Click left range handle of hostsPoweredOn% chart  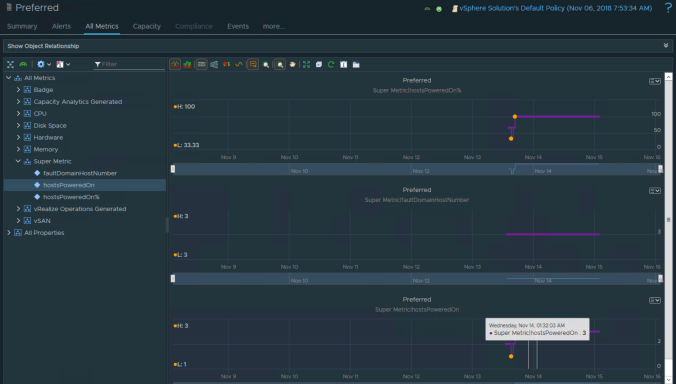(x=173, y=169)
